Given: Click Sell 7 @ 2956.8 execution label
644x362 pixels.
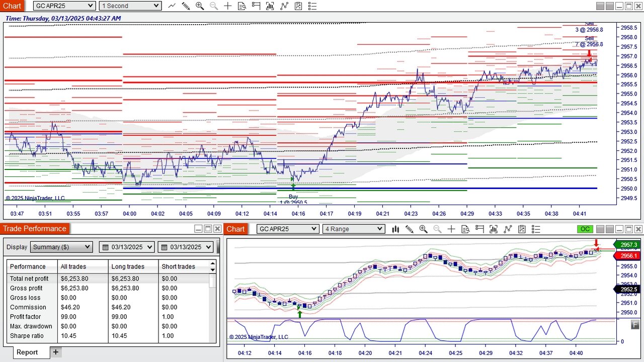Looking at the screenshot, I should coord(589,41).
